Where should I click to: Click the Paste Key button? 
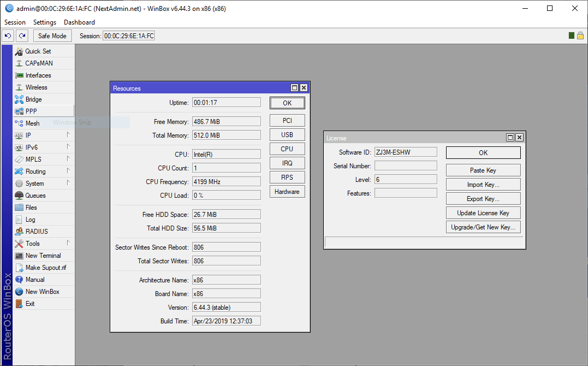tap(483, 170)
